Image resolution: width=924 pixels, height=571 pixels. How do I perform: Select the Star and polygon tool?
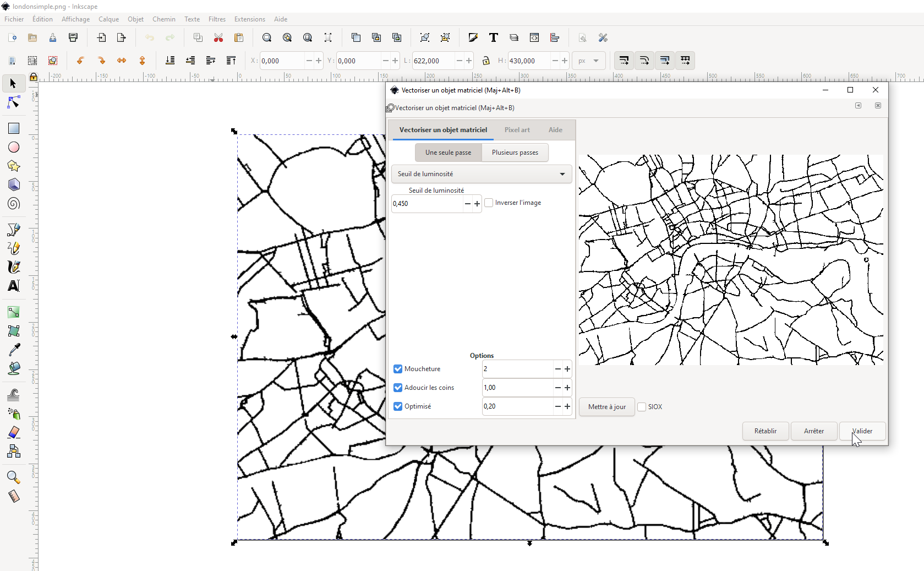[13, 166]
